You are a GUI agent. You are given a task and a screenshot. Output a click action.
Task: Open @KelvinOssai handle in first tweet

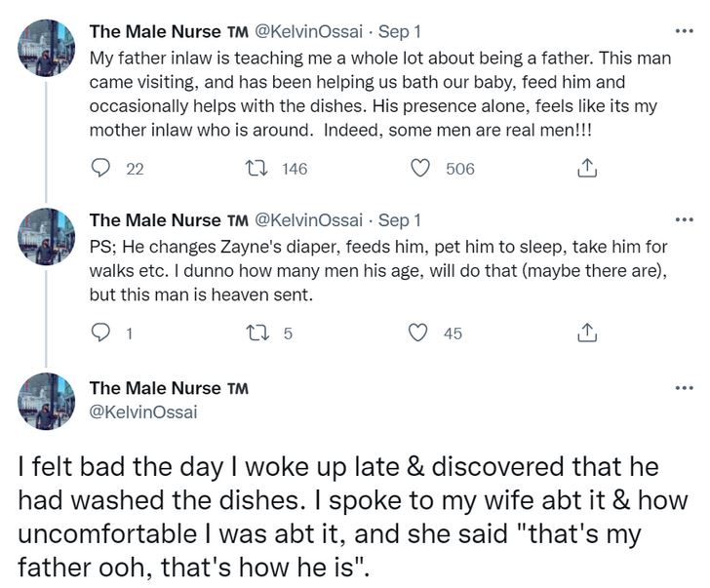click(309, 31)
